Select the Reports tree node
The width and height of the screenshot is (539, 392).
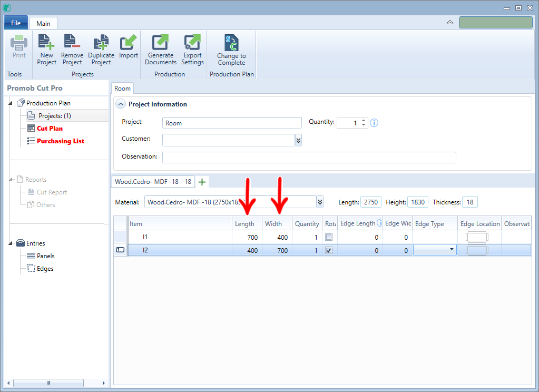click(36, 180)
